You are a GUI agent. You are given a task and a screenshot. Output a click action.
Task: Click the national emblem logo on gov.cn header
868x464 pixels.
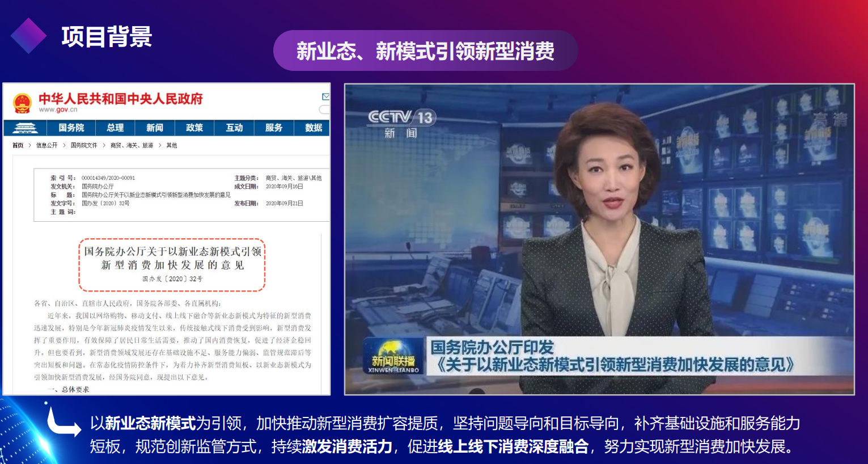pos(23,103)
